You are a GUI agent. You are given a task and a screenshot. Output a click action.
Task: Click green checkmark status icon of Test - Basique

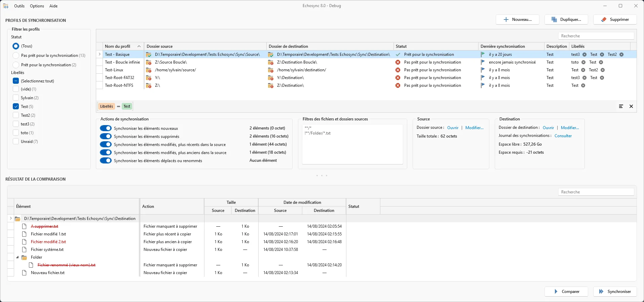tap(398, 54)
